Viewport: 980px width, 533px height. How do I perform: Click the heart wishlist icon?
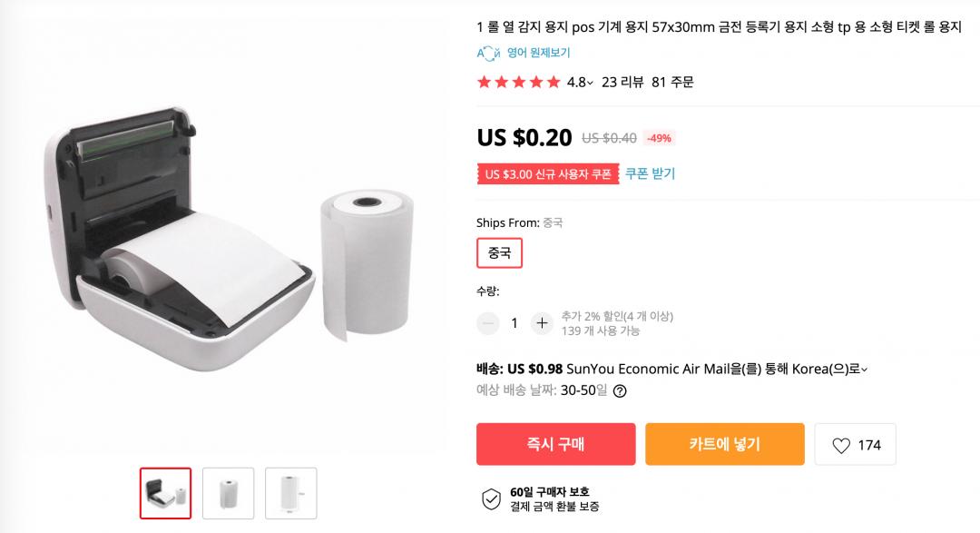pyautogui.click(x=841, y=445)
